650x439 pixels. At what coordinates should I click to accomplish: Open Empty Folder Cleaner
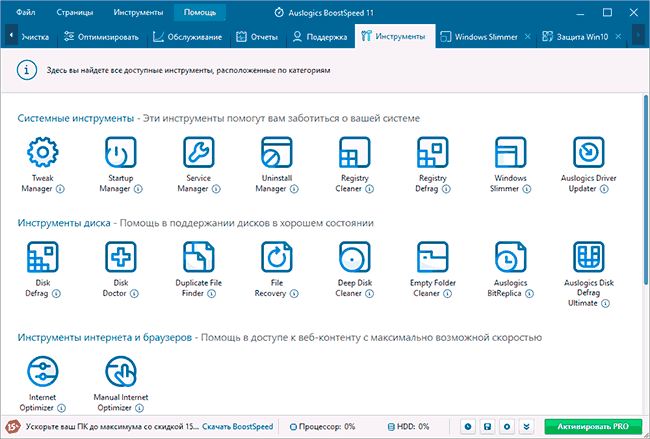432,257
